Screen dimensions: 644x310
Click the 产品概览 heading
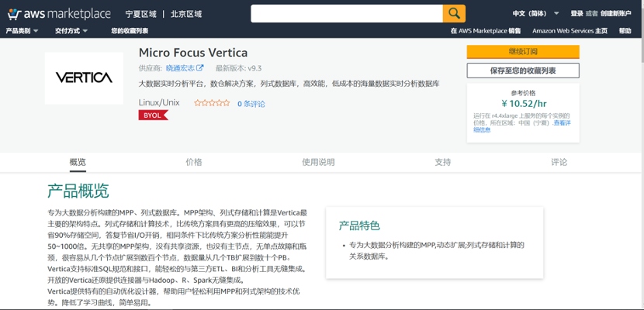[78, 191]
